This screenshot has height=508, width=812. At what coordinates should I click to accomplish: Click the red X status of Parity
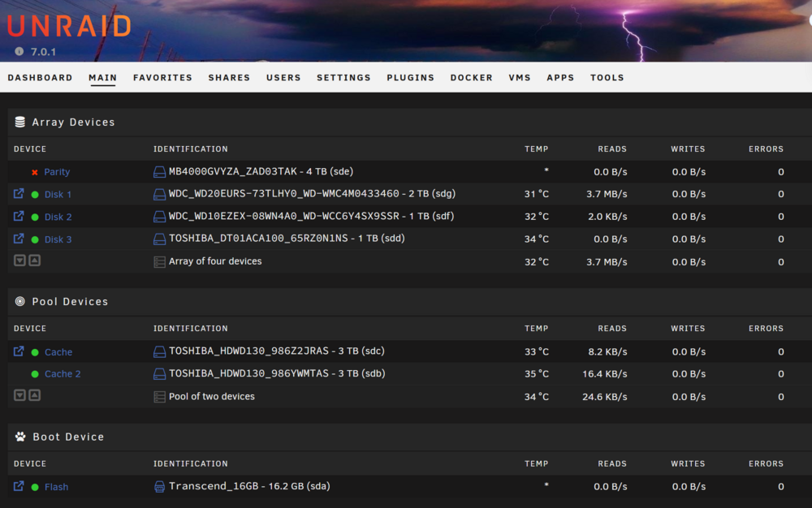pyautogui.click(x=35, y=172)
